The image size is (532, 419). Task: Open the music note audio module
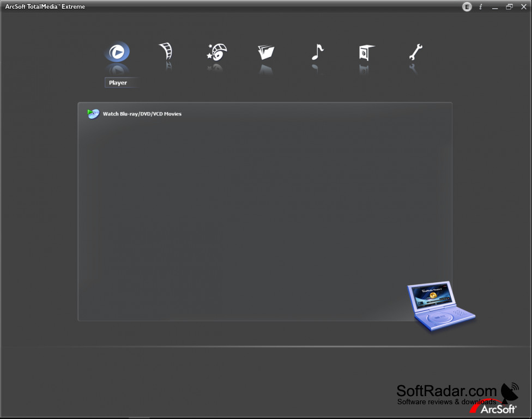[317, 52]
